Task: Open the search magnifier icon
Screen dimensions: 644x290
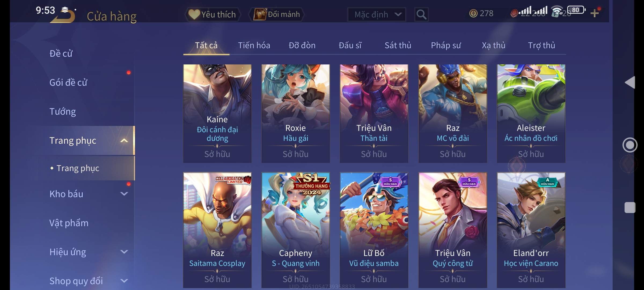Action: tap(421, 14)
